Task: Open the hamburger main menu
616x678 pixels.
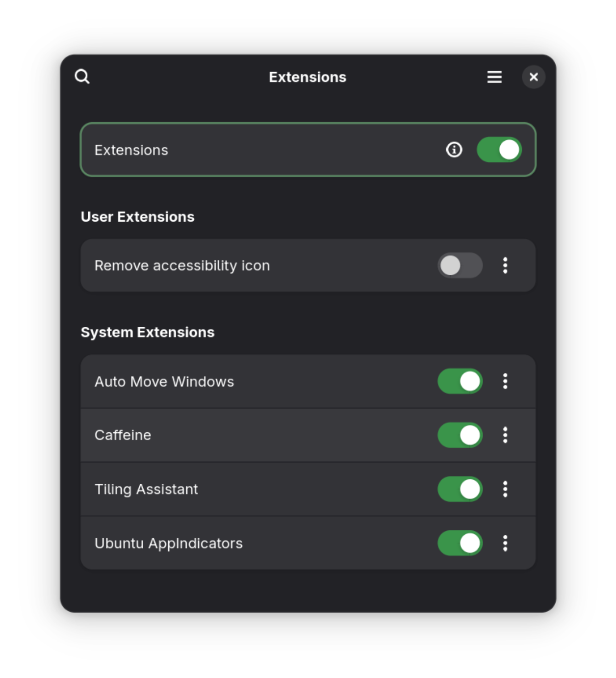Action: (x=494, y=77)
